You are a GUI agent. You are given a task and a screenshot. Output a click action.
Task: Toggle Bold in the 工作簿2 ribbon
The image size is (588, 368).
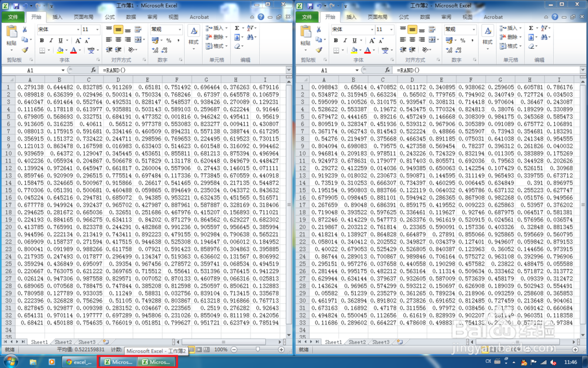[x=336, y=41]
